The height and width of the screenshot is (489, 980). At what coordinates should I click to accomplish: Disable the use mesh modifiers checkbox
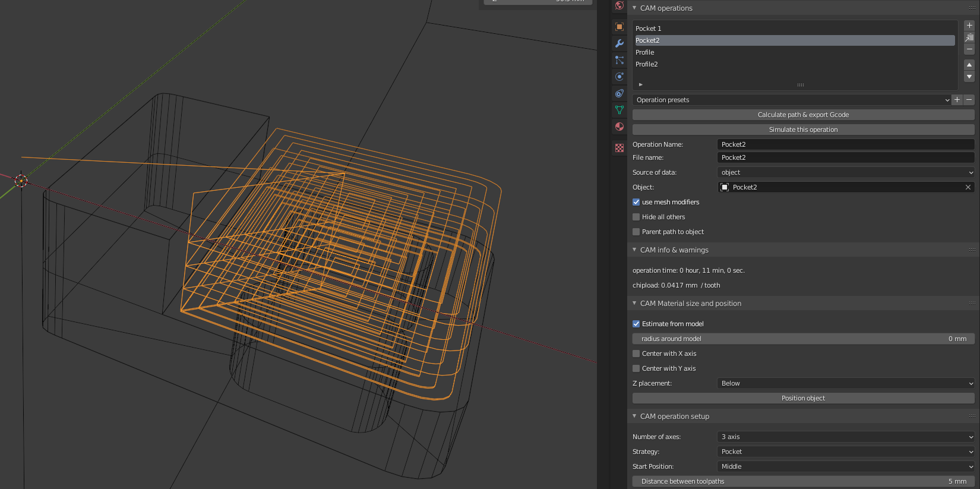(x=636, y=202)
